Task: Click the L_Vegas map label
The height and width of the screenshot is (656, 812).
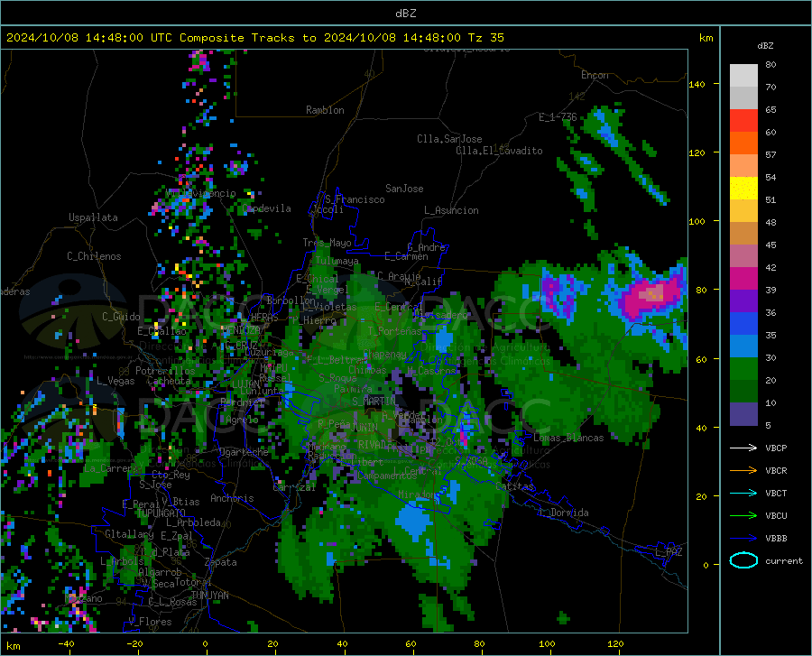Action: (115, 381)
